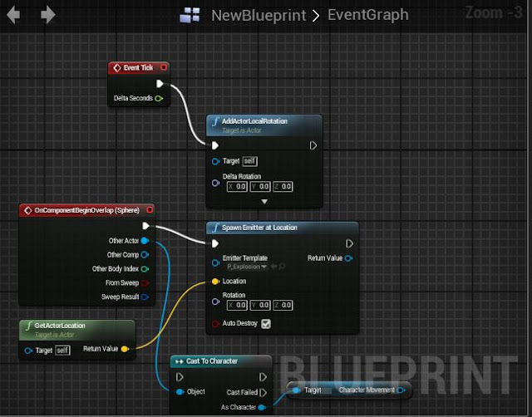This screenshot has width=532, height=417.
Task: Click the Event Tick exec output pin
Action: tap(160, 84)
